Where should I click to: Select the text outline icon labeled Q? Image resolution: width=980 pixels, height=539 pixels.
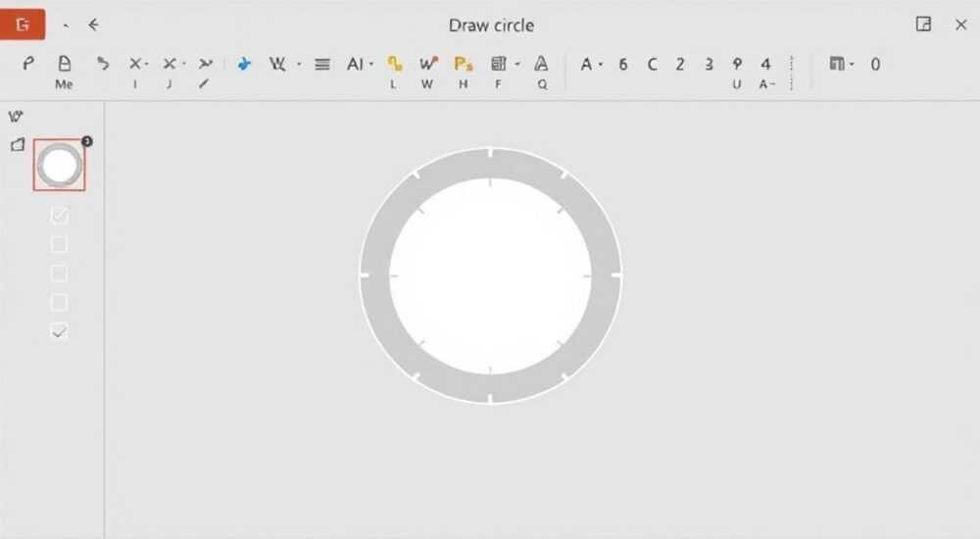click(541, 64)
